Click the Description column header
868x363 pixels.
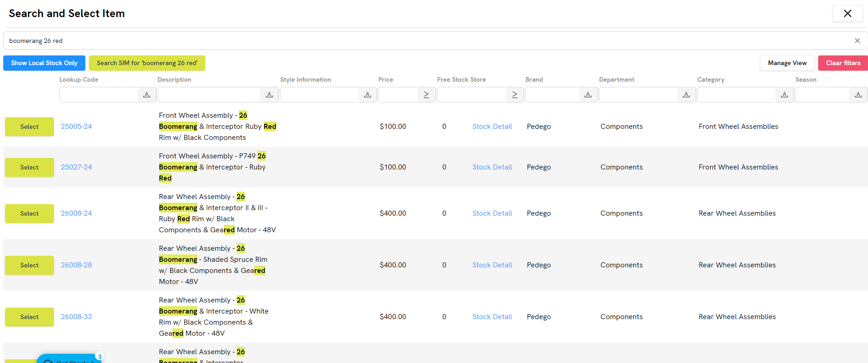(174, 79)
